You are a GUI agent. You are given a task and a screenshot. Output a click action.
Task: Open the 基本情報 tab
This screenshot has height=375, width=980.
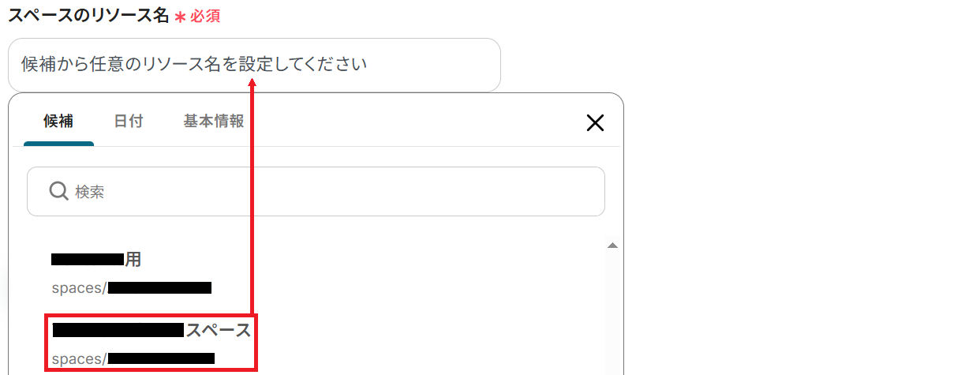click(x=213, y=122)
